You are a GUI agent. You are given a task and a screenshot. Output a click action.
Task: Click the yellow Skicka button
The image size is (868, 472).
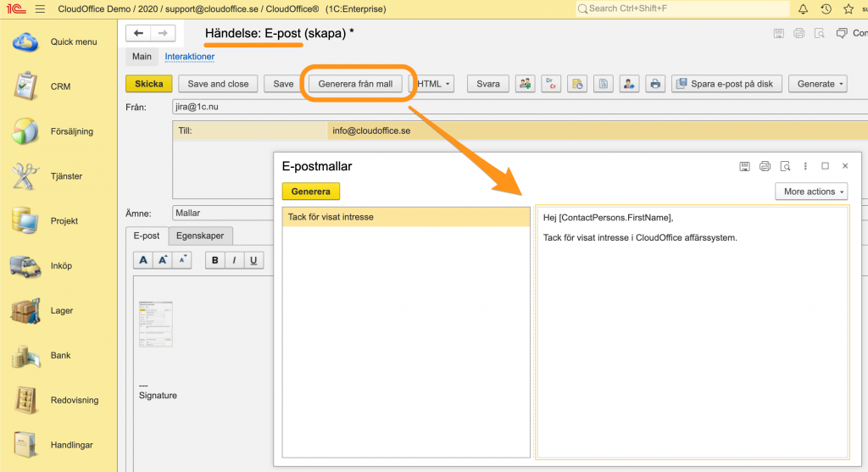(x=149, y=84)
